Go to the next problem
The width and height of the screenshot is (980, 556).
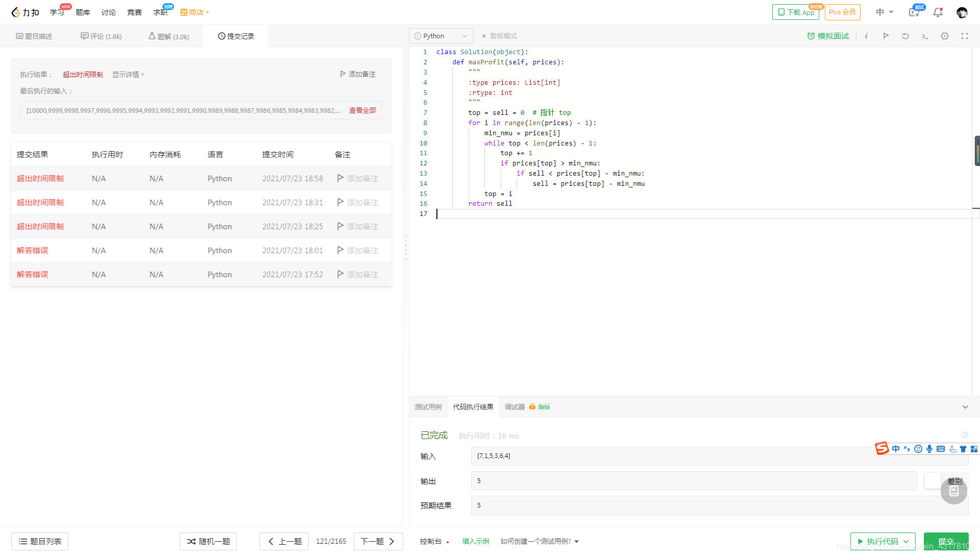tap(378, 542)
